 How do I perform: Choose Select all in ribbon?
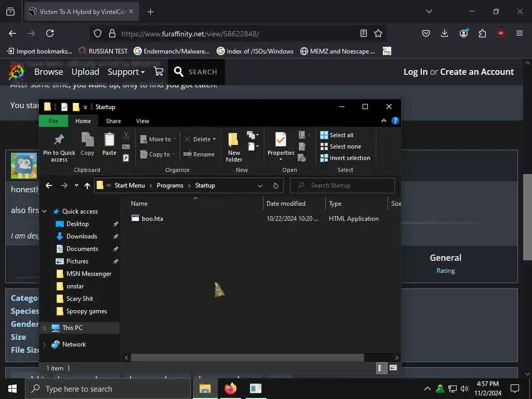(337, 135)
